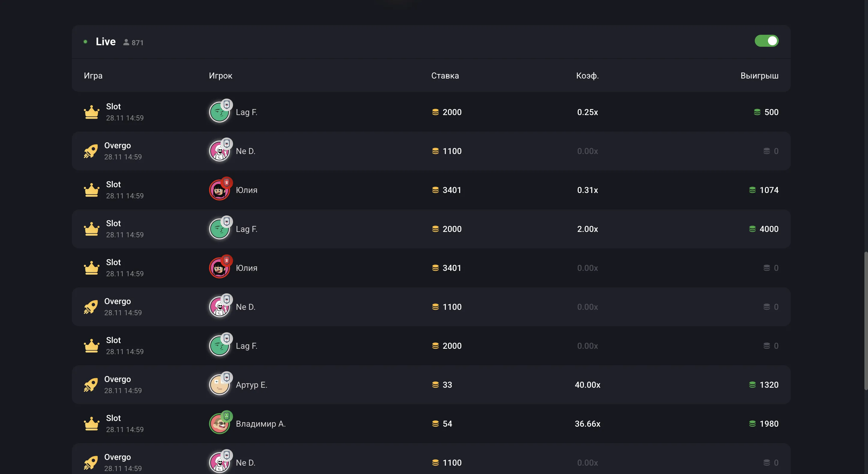Image resolution: width=868 pixels, height=474 pixels.
Task: Click the Выигрыш column header
Action: tap(759, 76)
